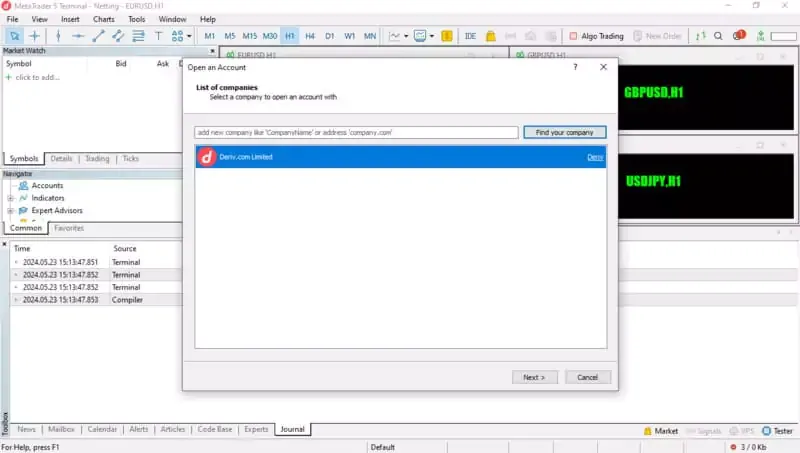Click the yellow Market Watch toolbar icon
Viewport: 800px width, 453px height.
447,36
